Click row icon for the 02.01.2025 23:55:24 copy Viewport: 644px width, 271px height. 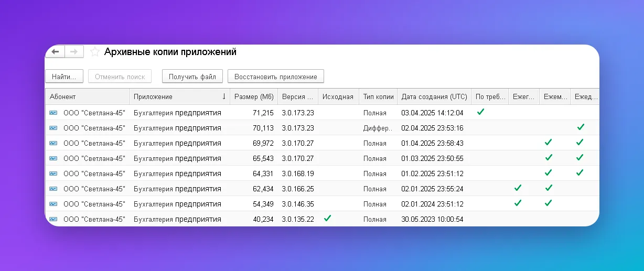[53, 189]
